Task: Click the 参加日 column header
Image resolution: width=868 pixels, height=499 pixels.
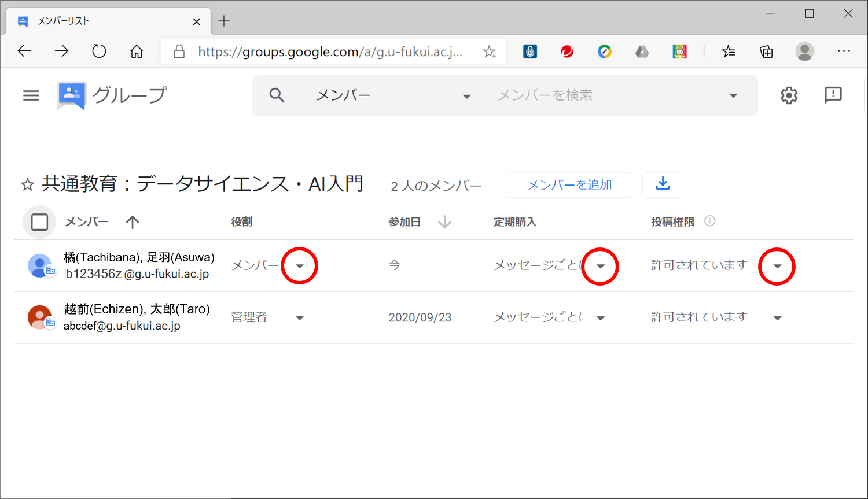Action: (404, 222)
